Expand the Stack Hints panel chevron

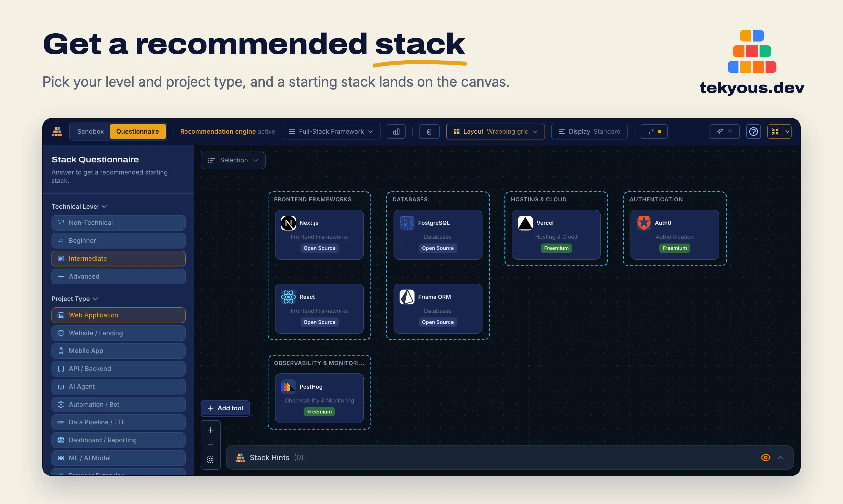coord(781,458)
